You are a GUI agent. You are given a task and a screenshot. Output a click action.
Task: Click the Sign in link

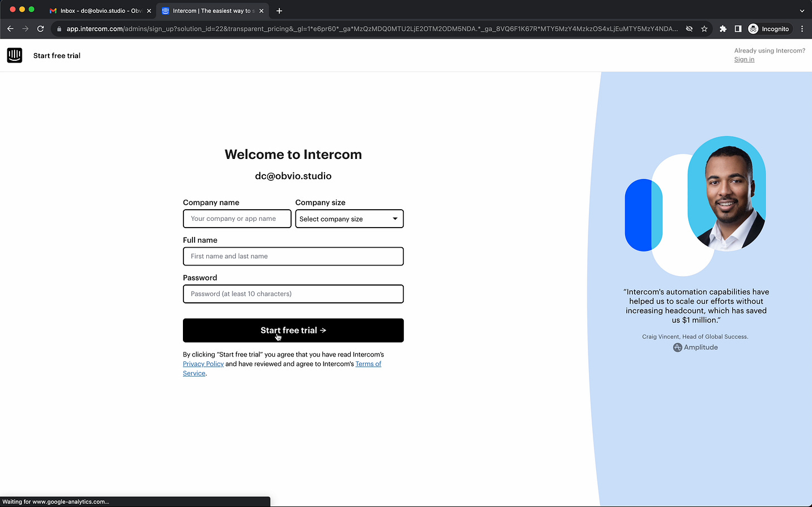[744, 60]
